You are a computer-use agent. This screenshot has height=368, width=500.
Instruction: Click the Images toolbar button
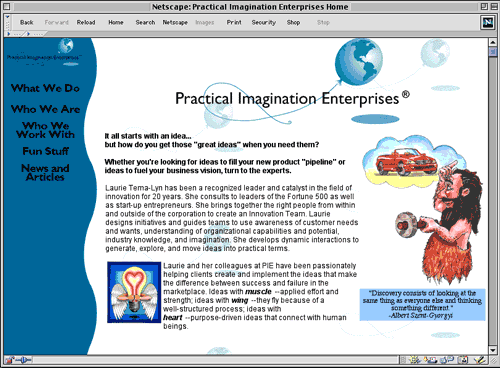[205, 22]
